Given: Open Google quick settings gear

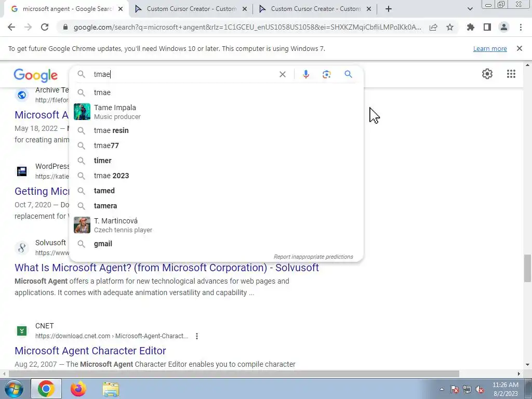Looking at the screenshot, I should [x=487, y=74].
